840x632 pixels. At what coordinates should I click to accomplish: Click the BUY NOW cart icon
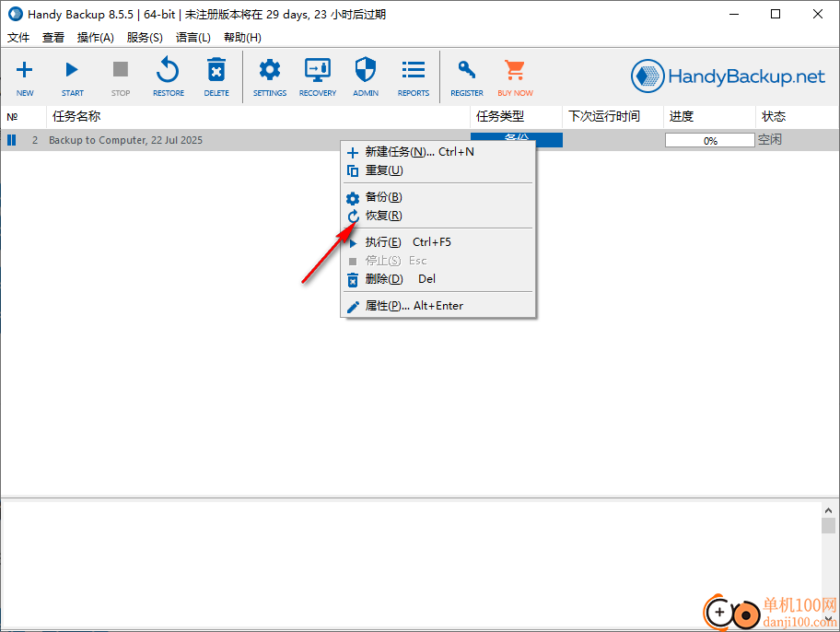[x=515, y=77]
